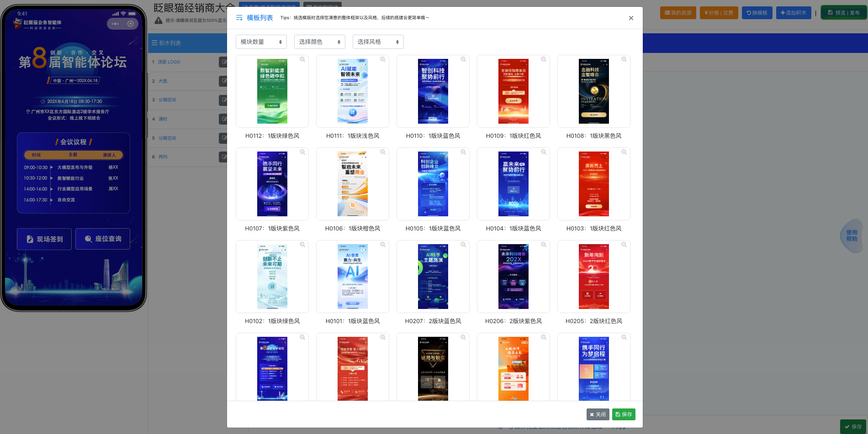868x434 pixels.
Task: Zoom icon on H0206 purple template
Action: coord(544,245)
